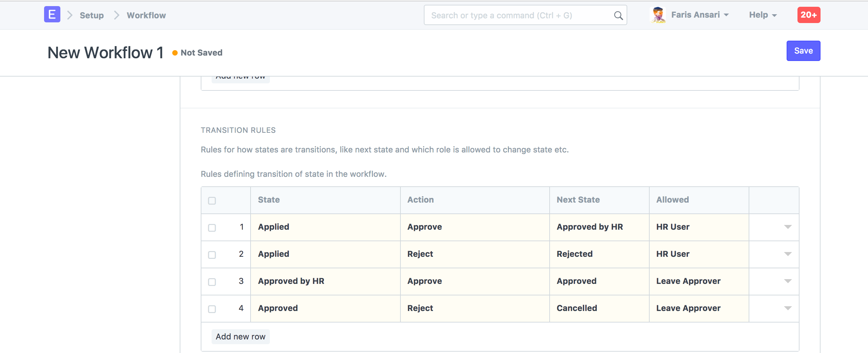Save the new workflow
Screen dimensions: 868x353
(x=803, y=51)
